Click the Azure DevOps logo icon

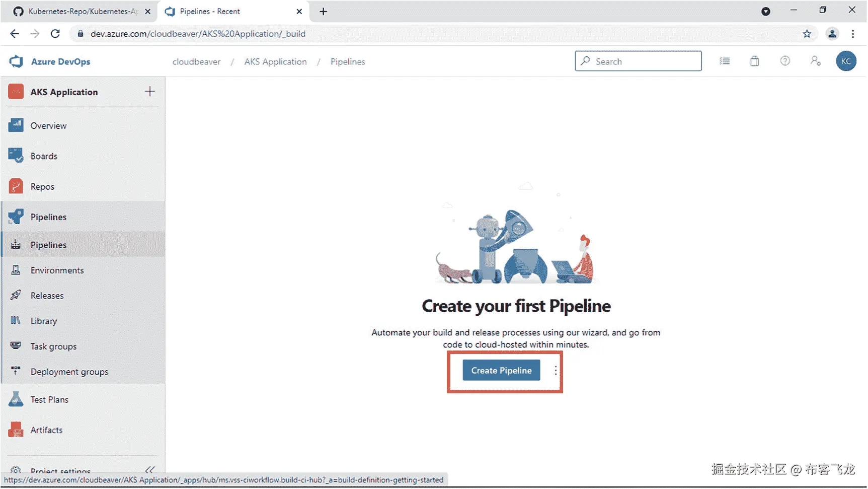[x=16, y=61]
